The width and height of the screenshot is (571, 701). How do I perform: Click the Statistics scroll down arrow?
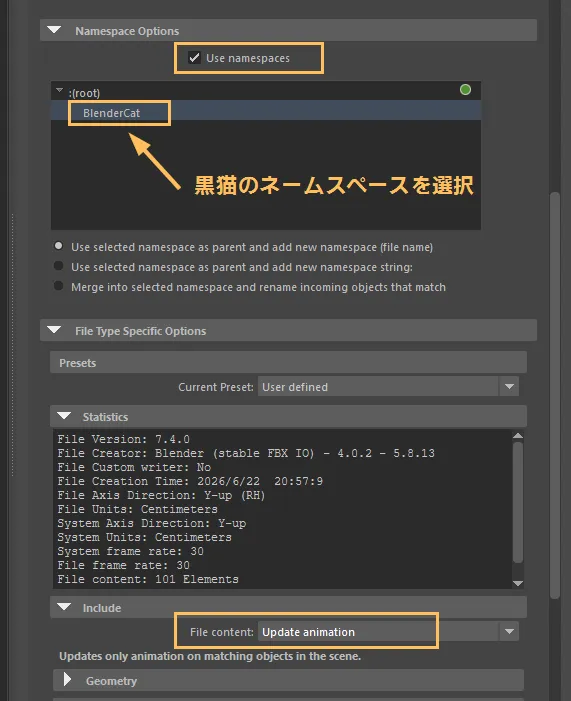(518, 583)
